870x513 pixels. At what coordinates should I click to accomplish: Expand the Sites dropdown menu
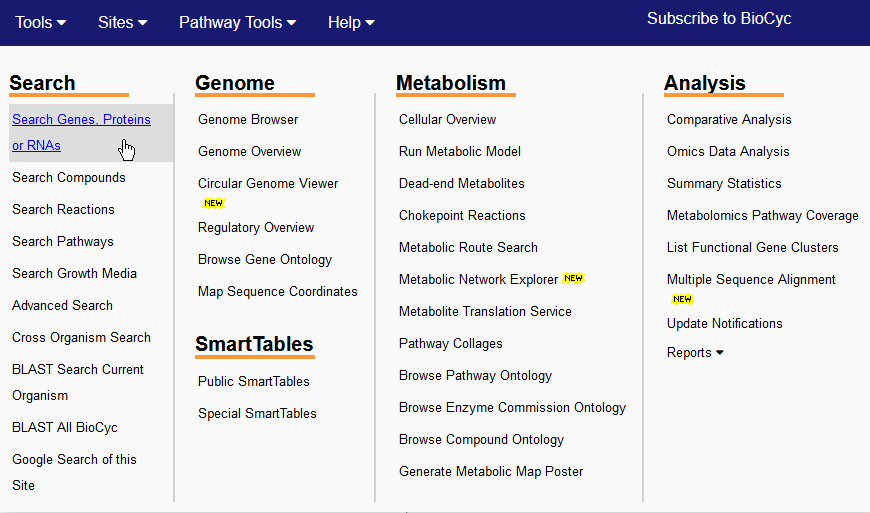point(123,22)
